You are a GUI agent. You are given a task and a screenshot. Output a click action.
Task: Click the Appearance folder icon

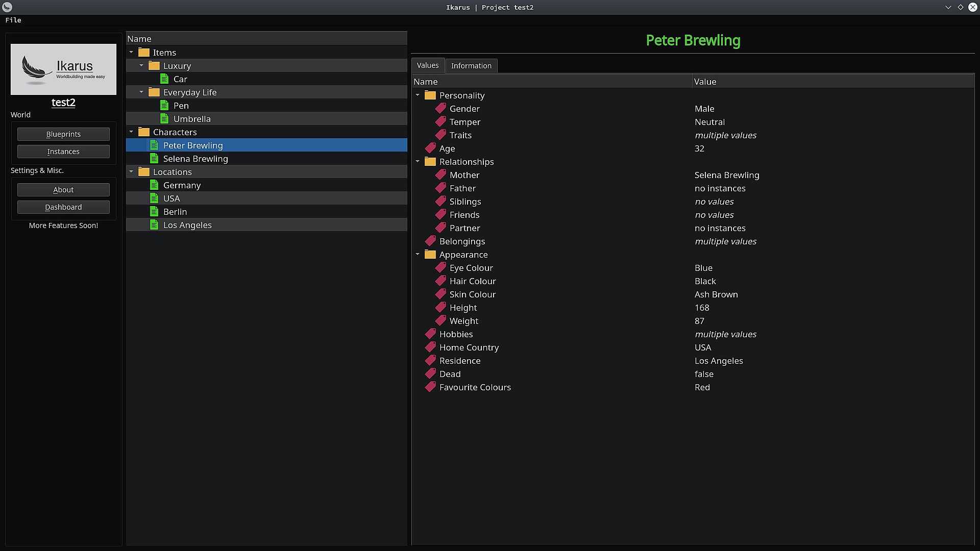point(430,255)
